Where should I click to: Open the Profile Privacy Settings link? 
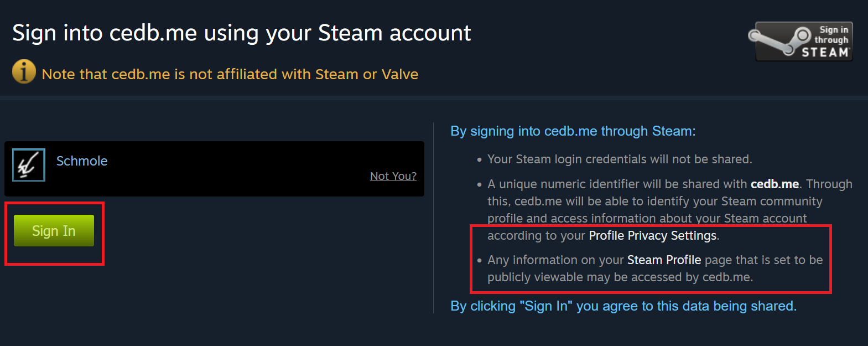pyautogui.click(x=652, y=236)
